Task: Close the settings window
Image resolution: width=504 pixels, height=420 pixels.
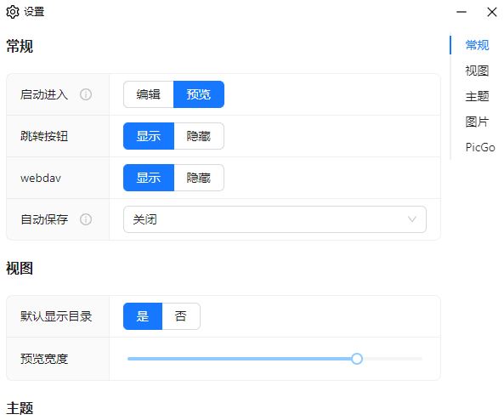Action: click(492, 12)
